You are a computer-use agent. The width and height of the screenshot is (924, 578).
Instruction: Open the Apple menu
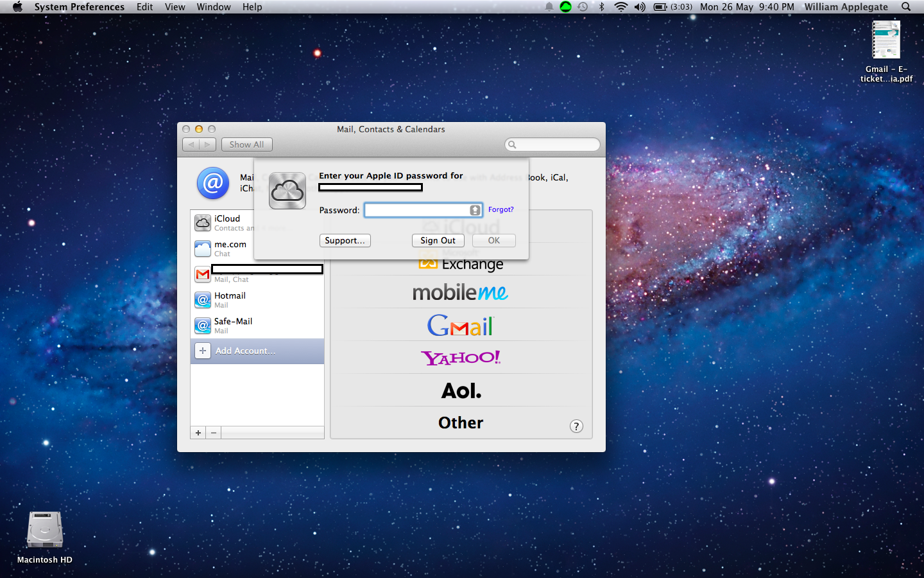coord(17,7)
